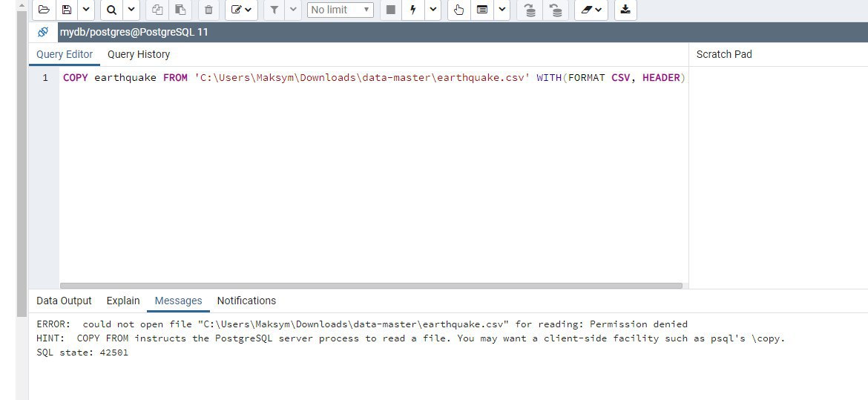Execute query with the lightning icon

[413, 10]
